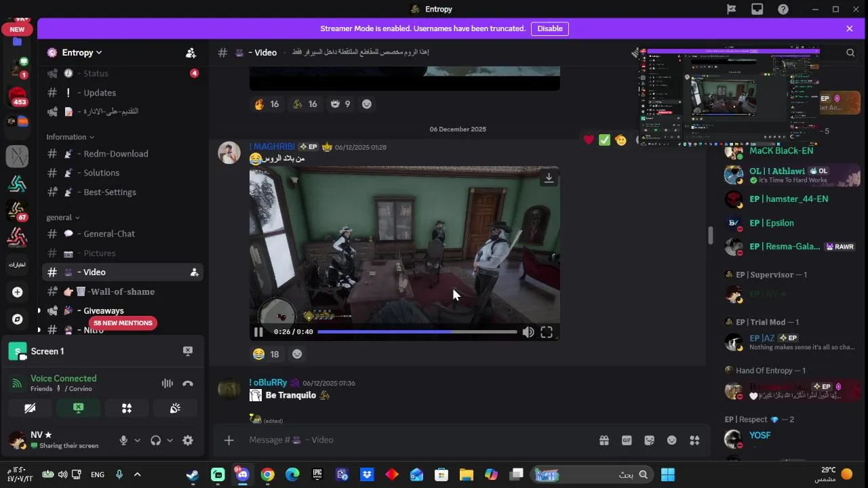Viewport: 868px width, 488px height.
Task: Open Discord help question mark
Action: coord(783,9)
